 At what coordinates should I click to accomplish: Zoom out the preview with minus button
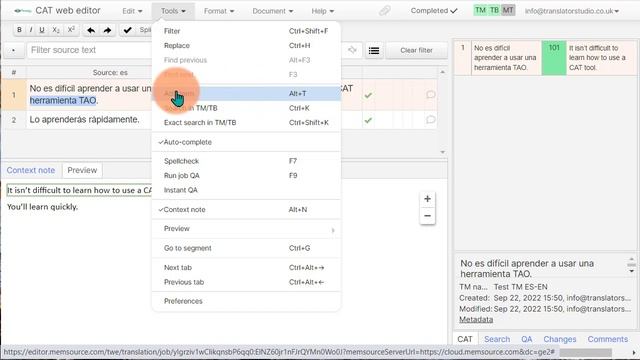(427, 216)
